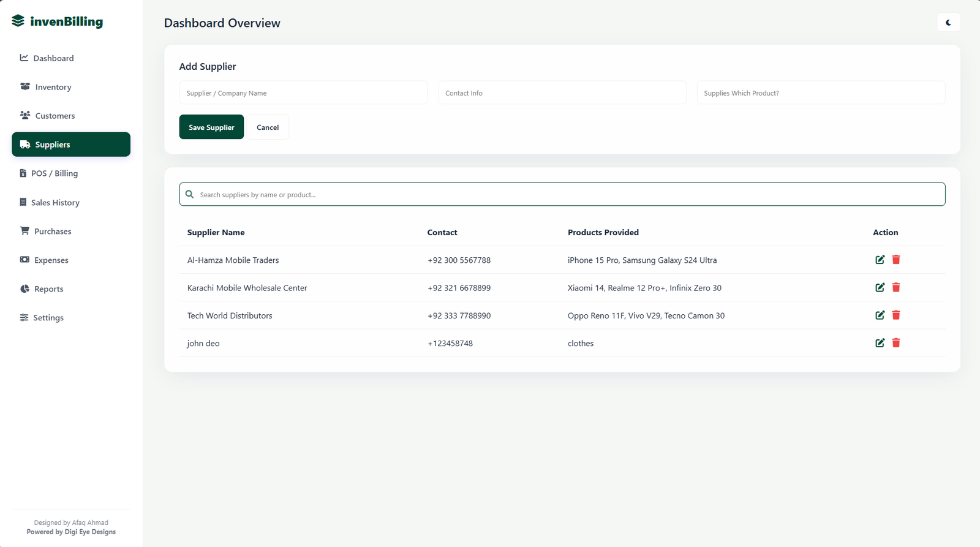Click the Contact Info input field
Image resolution: width=980 pixels, height=547 pixels.
pos(562,93)
